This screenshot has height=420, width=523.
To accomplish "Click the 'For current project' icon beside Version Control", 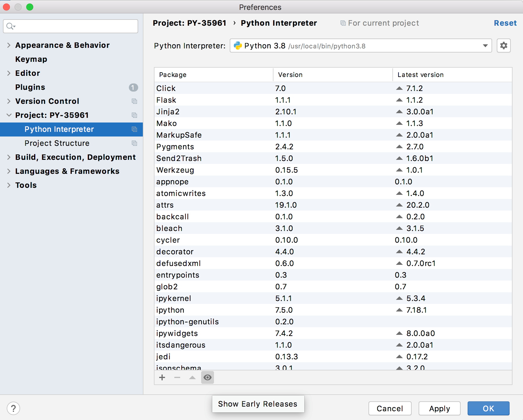I will coord(134,101).
